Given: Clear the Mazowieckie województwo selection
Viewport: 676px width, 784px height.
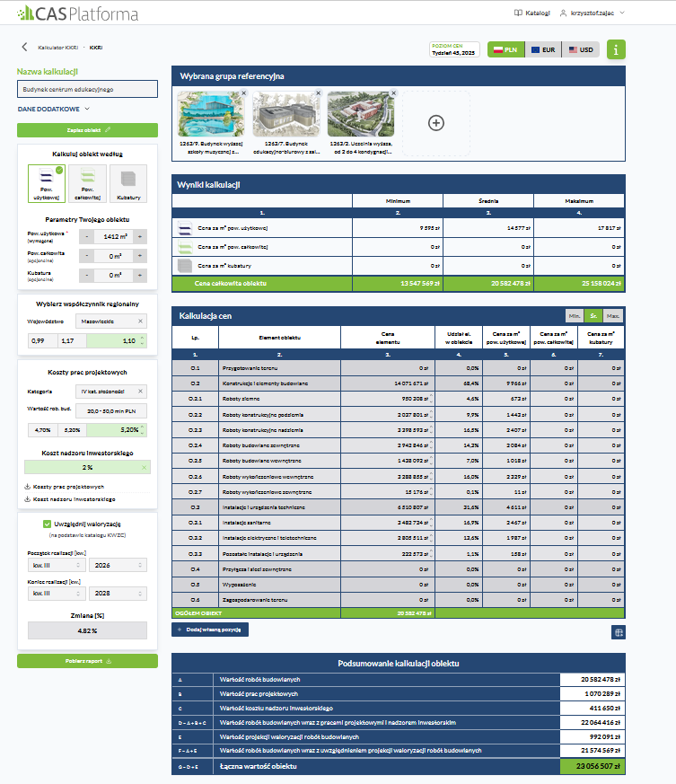Looking at the screenshot, I should click(140, 320).
